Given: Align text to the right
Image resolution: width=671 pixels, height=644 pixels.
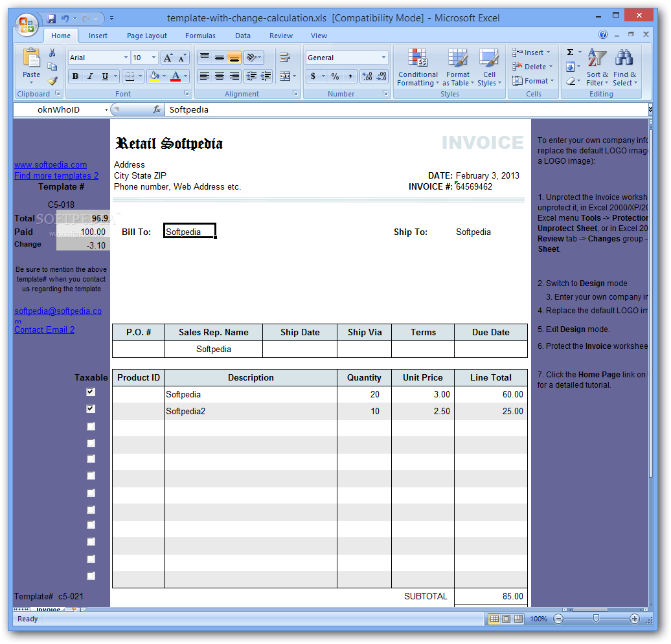Looking at the screenshot, I should (x=234, y=76).
